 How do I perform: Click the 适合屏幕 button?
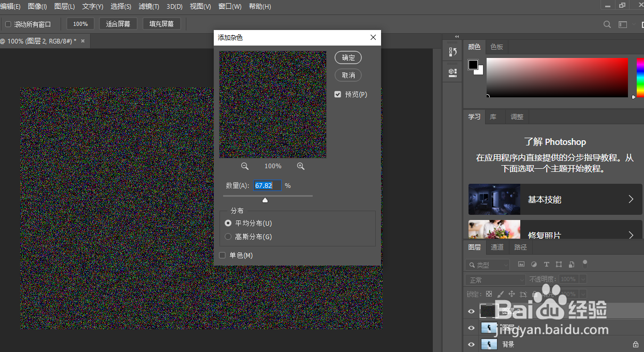[118, 24]
